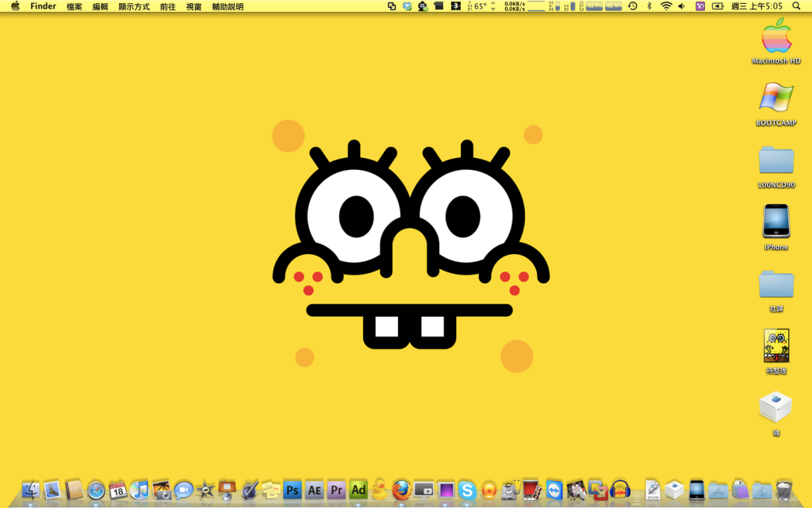812x508 pixels.
Task: Open the Trash in the dock
Action: point(784,490)
